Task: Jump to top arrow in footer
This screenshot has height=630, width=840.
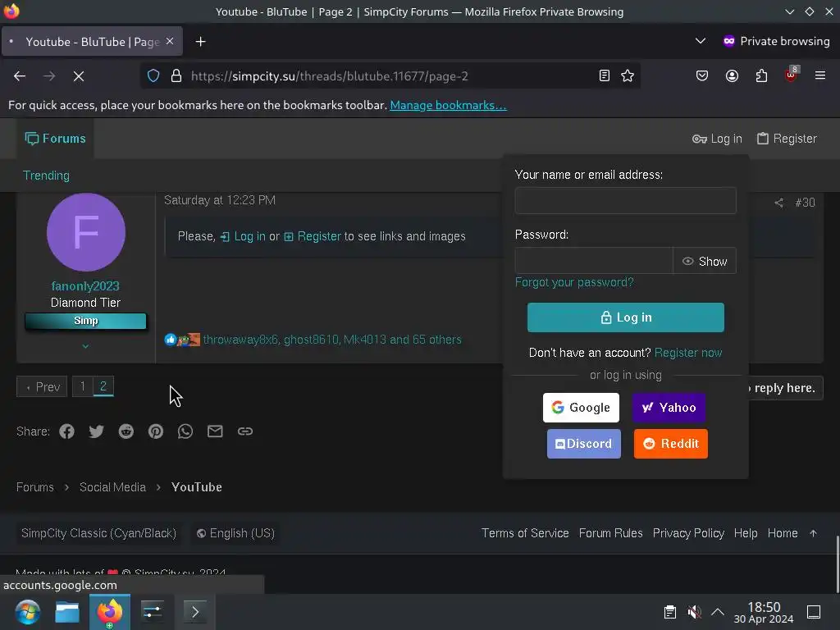Action: [x=813, y=533]
